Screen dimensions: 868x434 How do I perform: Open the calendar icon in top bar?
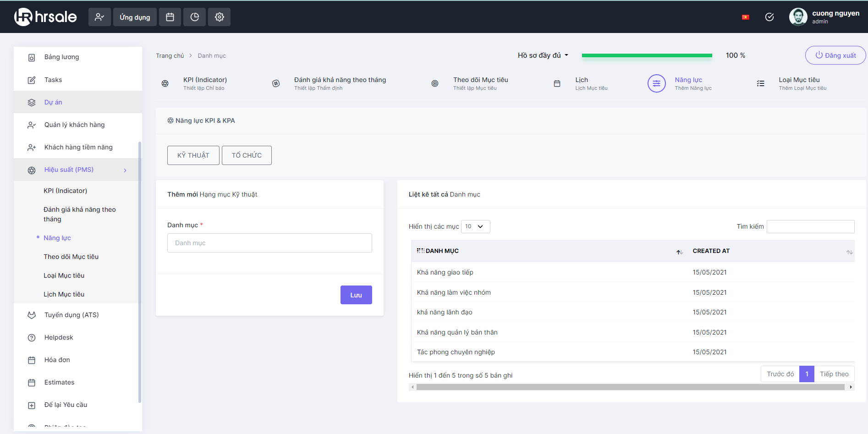(x=170, y=17)
